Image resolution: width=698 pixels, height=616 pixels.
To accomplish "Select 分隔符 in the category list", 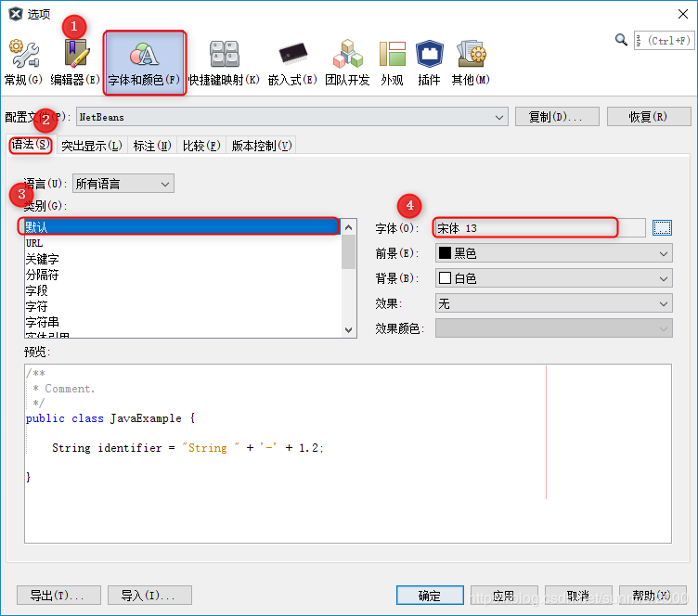I will pos(183,275).
